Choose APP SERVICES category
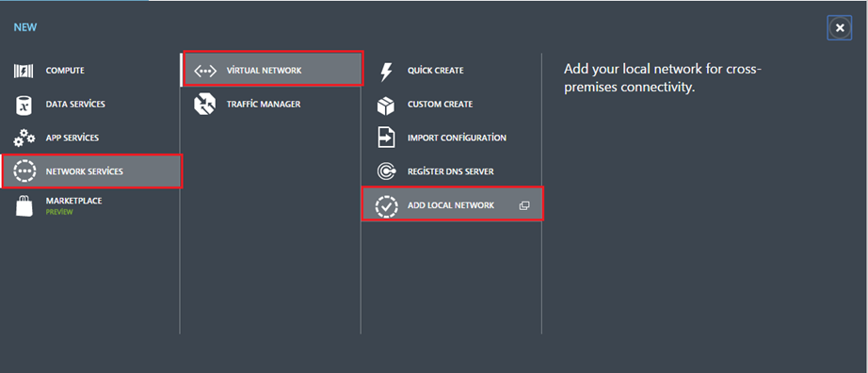The image size is (868, 373). (72, 138)
